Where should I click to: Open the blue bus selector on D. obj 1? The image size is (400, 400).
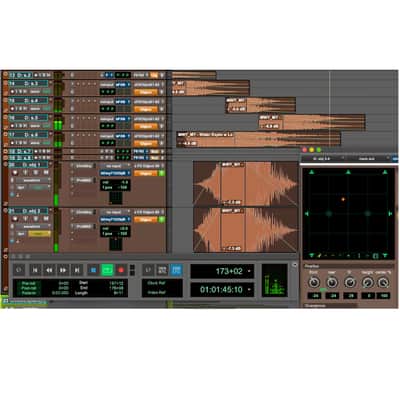click(x=115, y=173)
